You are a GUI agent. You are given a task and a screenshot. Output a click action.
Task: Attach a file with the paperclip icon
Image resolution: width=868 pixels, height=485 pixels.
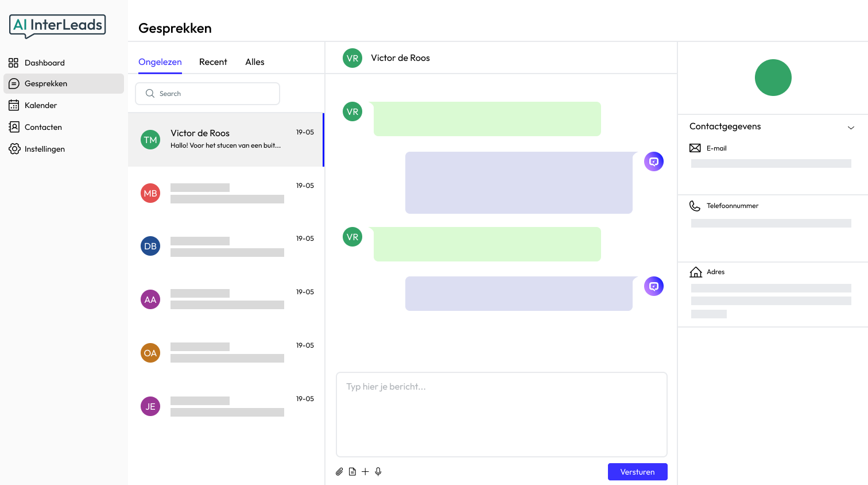[339, 472]
